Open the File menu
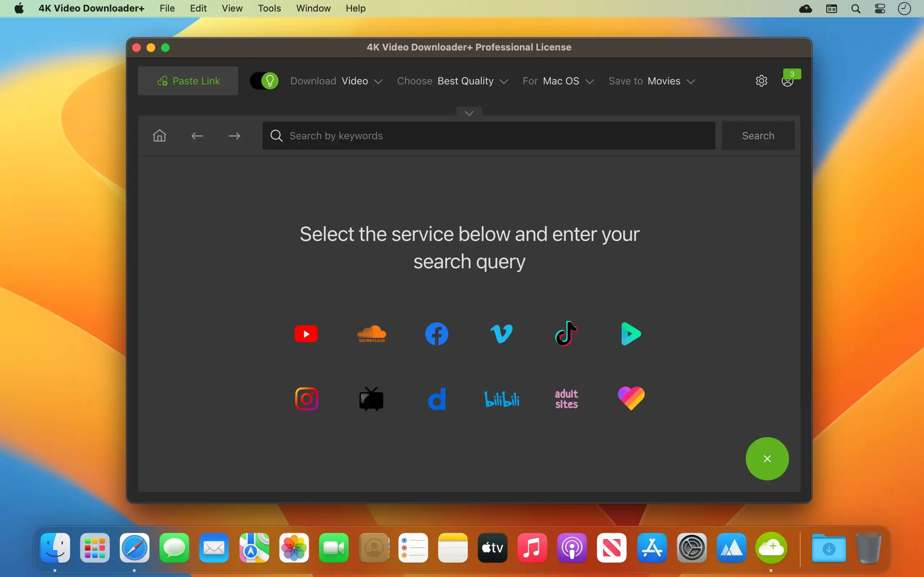Screen dimensions: 924x577 167,8
